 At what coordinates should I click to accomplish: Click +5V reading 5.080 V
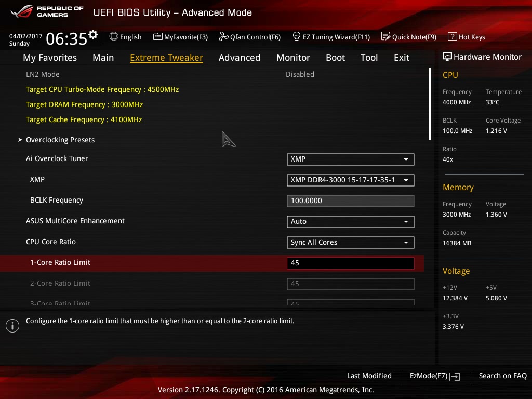(496, 298)
